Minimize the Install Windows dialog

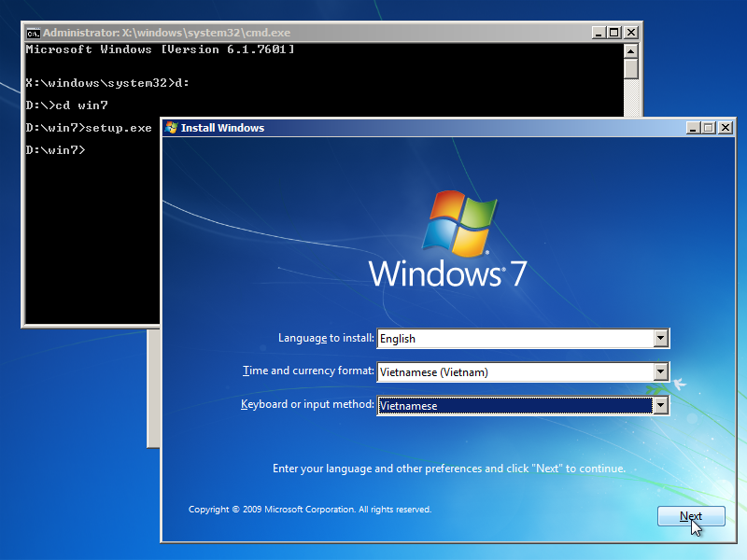point(691,128)
